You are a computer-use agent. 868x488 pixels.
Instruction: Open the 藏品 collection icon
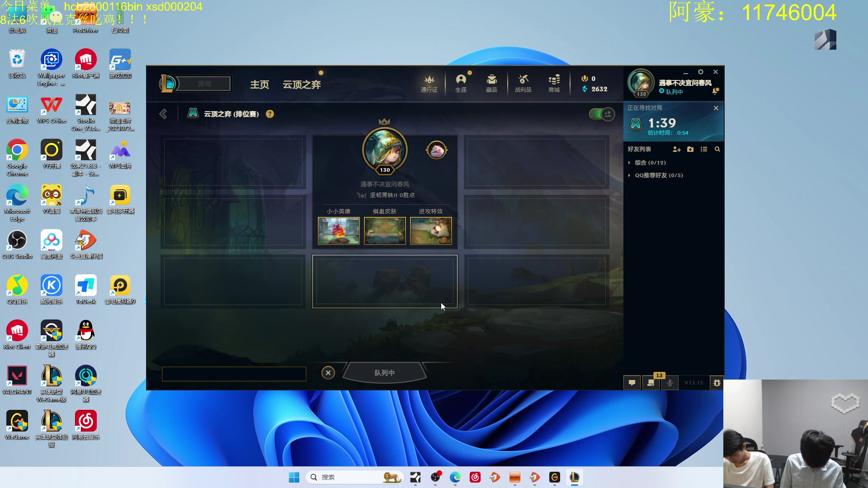(x=491, y=84)
